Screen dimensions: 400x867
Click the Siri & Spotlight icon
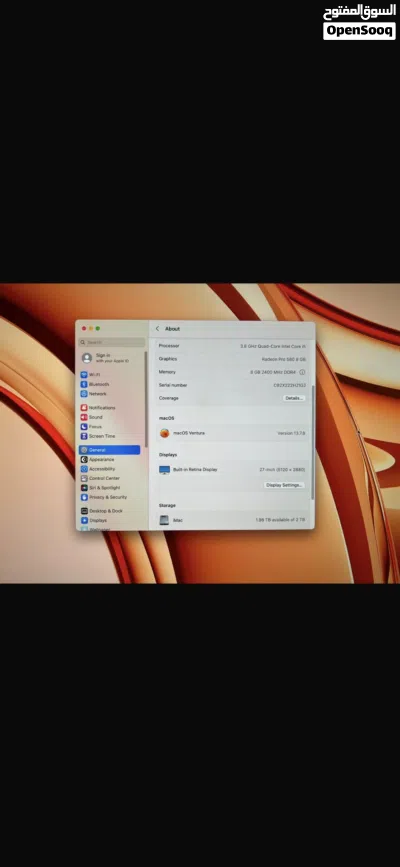click(x=84, y=488)
